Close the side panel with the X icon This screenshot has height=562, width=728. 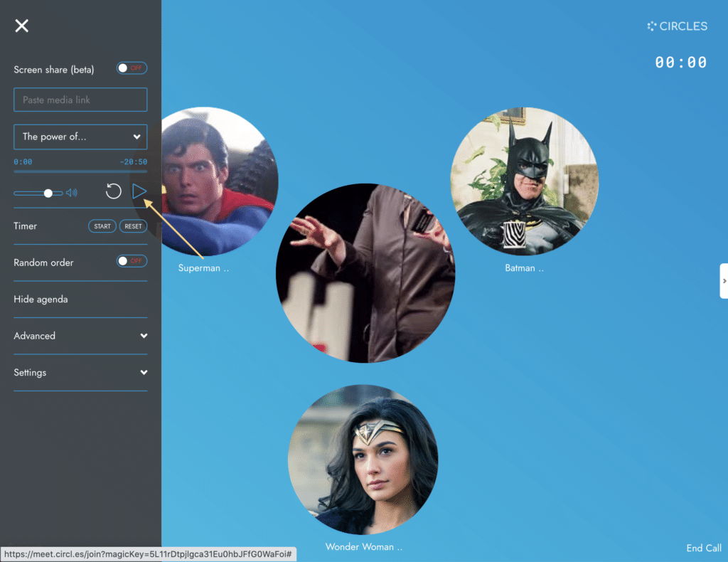21,26
